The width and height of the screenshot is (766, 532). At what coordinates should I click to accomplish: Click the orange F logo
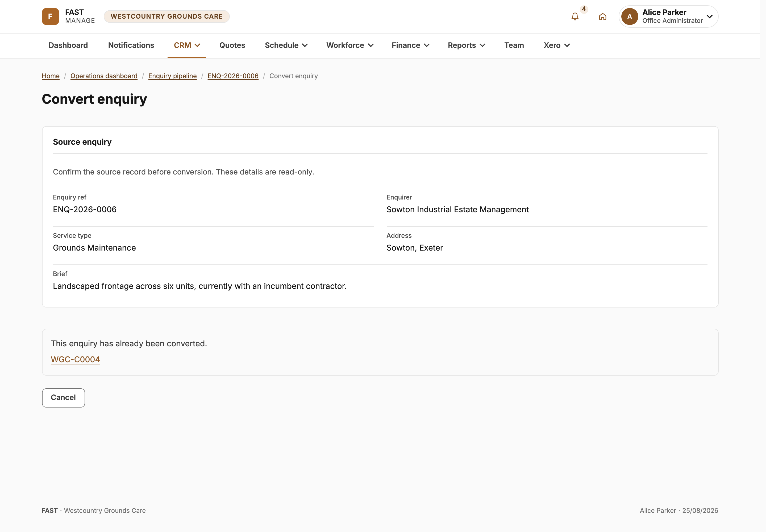pos(50,16)
